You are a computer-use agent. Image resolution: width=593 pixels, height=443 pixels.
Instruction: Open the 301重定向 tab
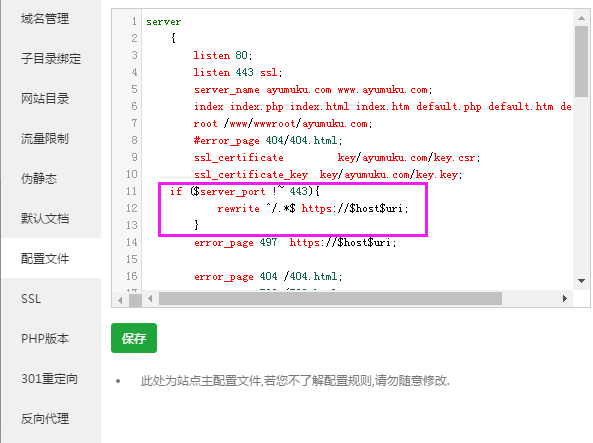coord(50,379)
